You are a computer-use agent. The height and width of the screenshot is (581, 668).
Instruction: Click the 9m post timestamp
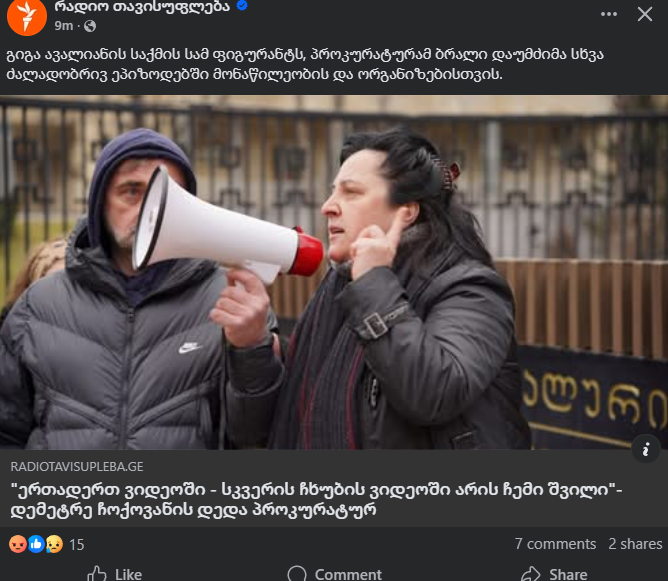(x=63, y=26)
